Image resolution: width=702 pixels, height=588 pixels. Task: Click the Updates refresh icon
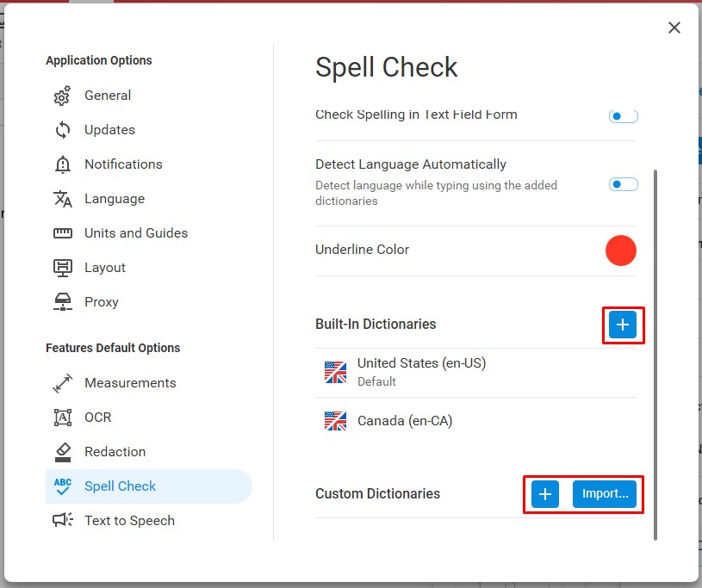click(63, 130)
